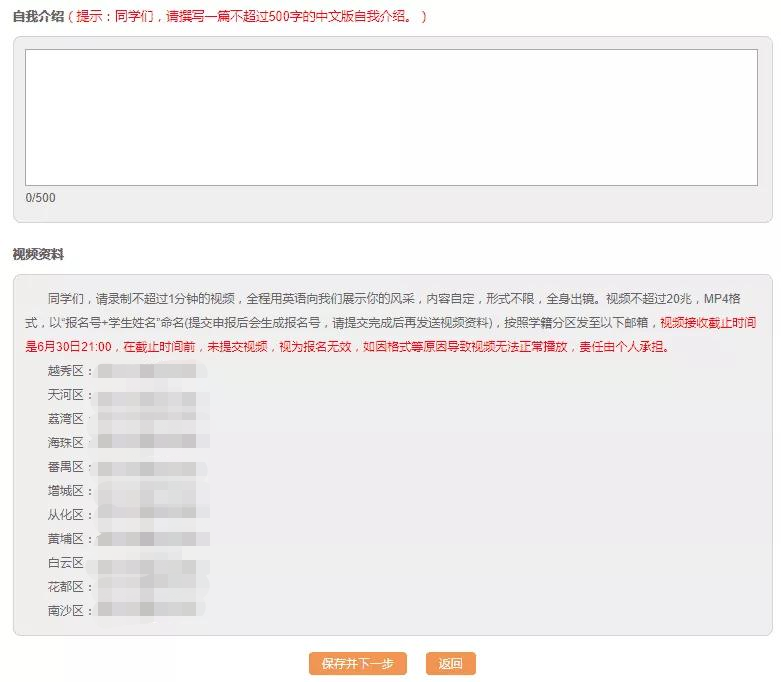This screenshot has height=682, width=781.
Task: Click the blurred email next to 番禺区
Action: (151, 468)
